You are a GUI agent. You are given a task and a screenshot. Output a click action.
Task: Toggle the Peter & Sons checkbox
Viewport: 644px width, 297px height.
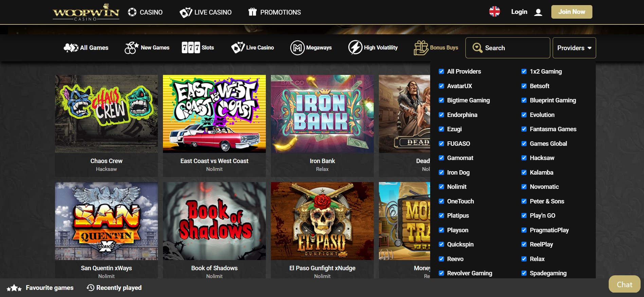click(524, 201)
